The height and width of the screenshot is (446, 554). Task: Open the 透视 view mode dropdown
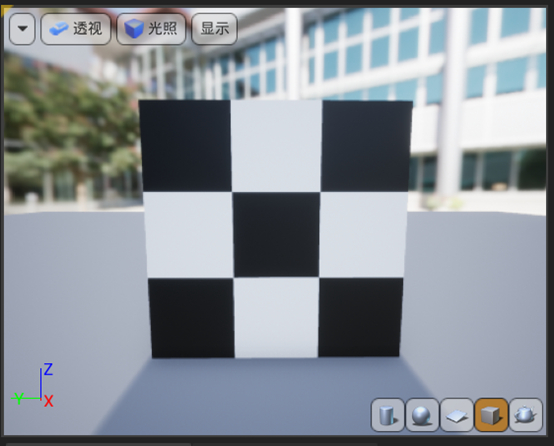tap(76, 29)
